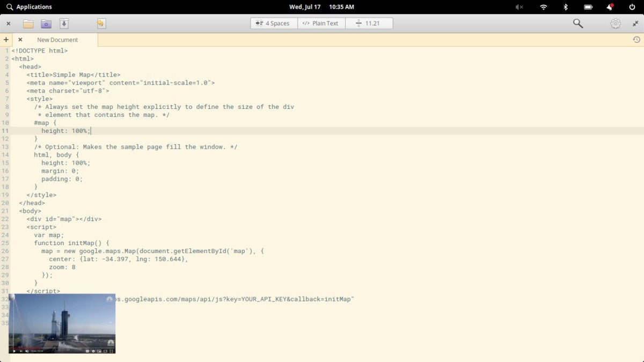Toggle theater mode in the video player
The width and height of the screenshot is (644, 362).
click(x=105, y=351)
